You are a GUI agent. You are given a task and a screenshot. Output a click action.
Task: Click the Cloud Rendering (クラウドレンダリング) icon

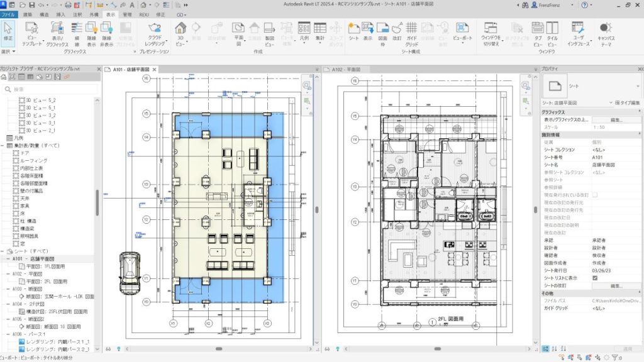pyautogui.click(x=155, y=31)
